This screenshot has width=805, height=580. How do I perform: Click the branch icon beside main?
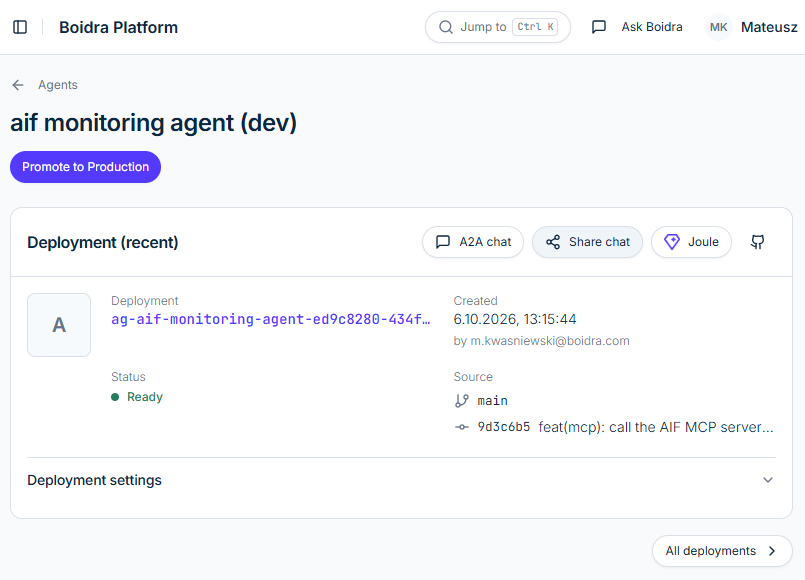[462, 401]
